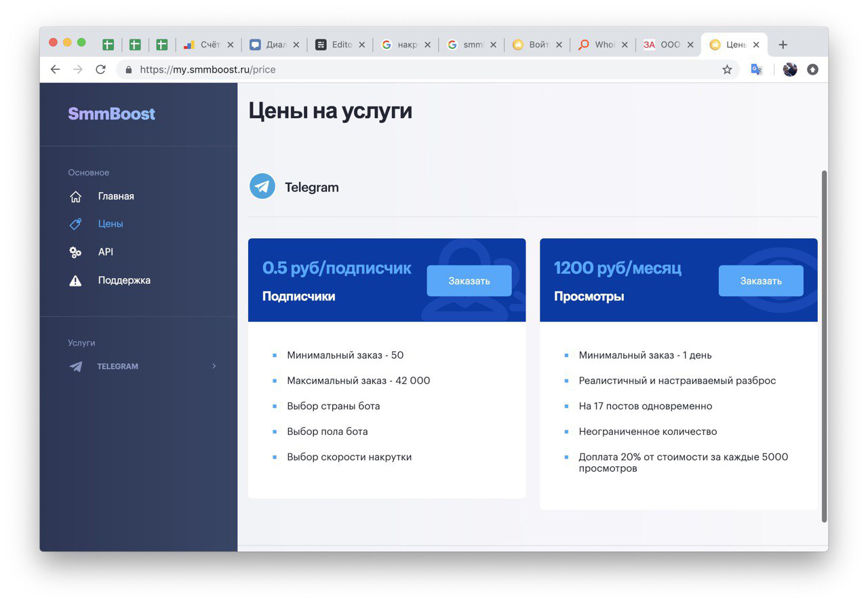The height and width of the screenshot is (604, 868).
Task: Click the Google Translate extension icon
Action: pyautogui.click(x=757, y=69)
